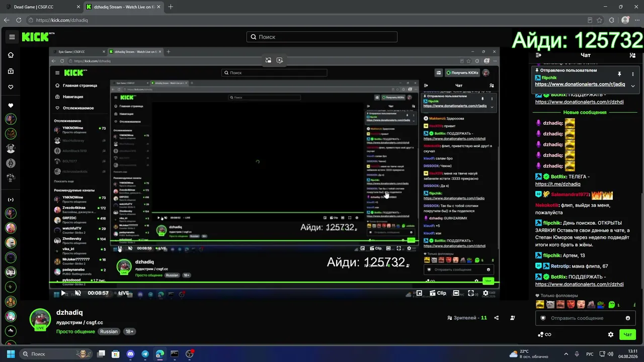Go to Kick home via sidebar house icon
The width and height of the screenshot is (644, 362).
11,55
